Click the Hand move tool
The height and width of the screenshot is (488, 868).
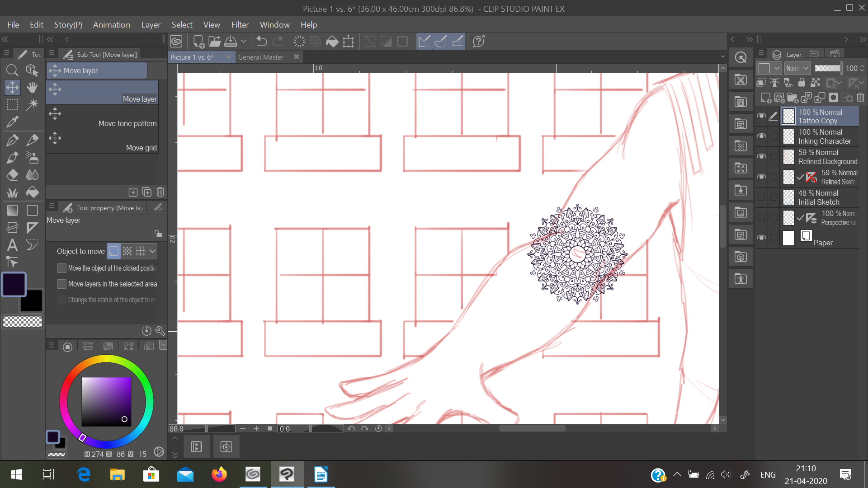click(32, 87)
